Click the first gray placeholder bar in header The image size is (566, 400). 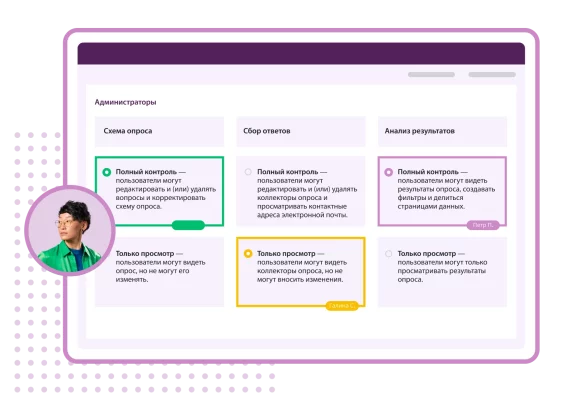(x=431, y=75)
